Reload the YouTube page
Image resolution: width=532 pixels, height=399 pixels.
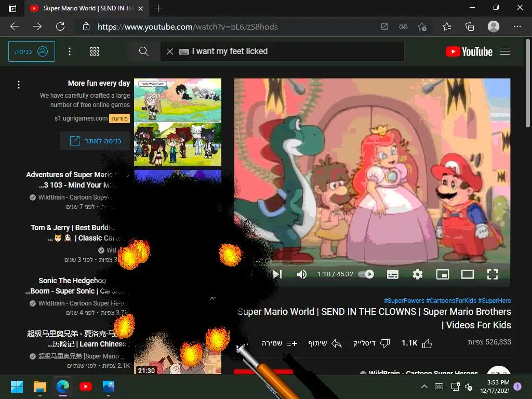[60, 26]
